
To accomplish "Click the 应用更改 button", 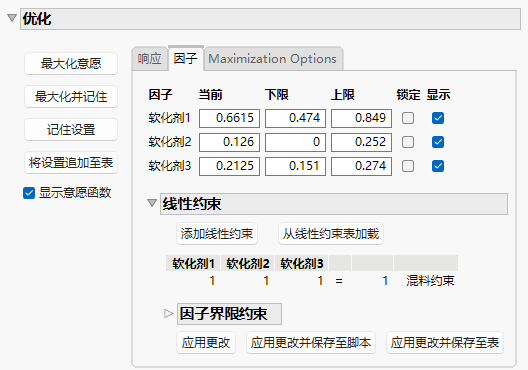I will (206, 343).
